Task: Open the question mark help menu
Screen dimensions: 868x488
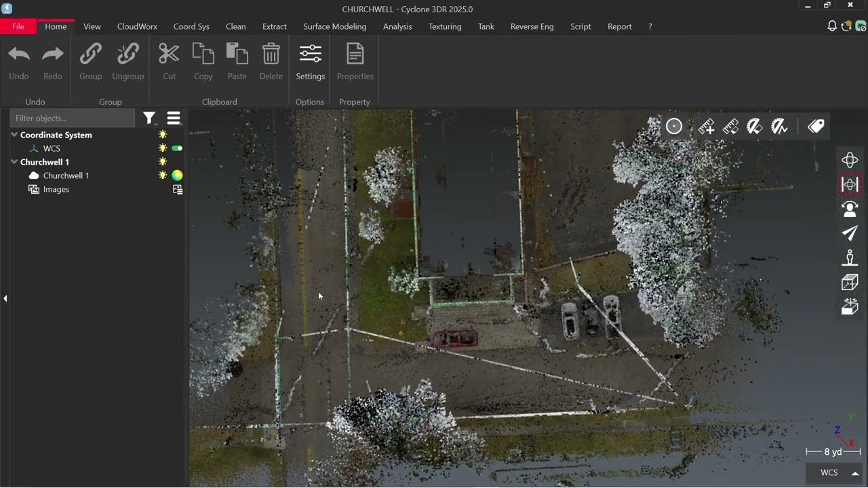Action: click(650, 26)
